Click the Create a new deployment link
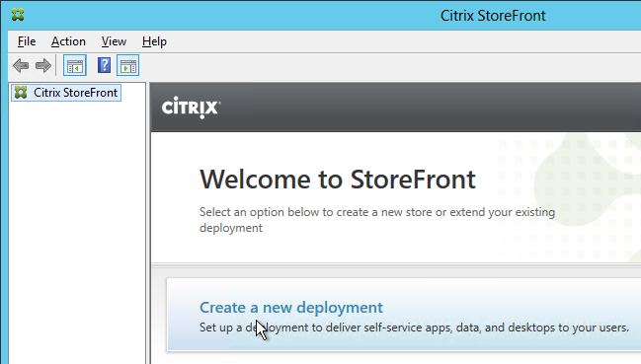 [291, 307]
